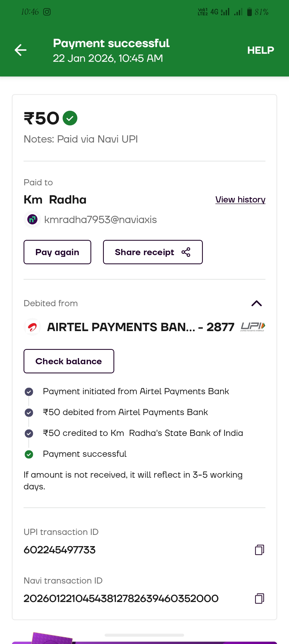
Task: Tap the back arrow icon
Action: click(21, 50)
